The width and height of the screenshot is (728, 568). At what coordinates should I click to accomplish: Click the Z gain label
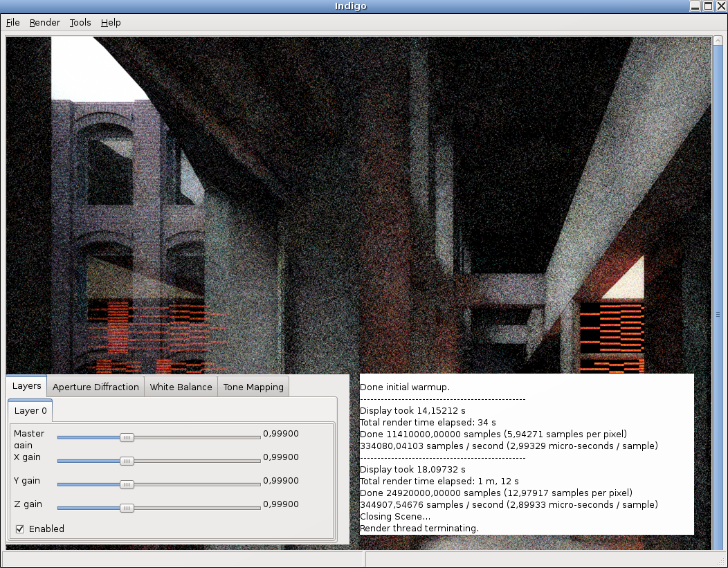[x=28, y=504]
